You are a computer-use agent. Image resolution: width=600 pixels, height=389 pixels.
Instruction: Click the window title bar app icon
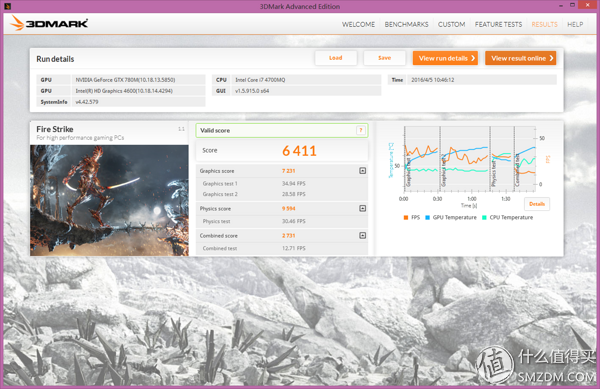point(7,6)
